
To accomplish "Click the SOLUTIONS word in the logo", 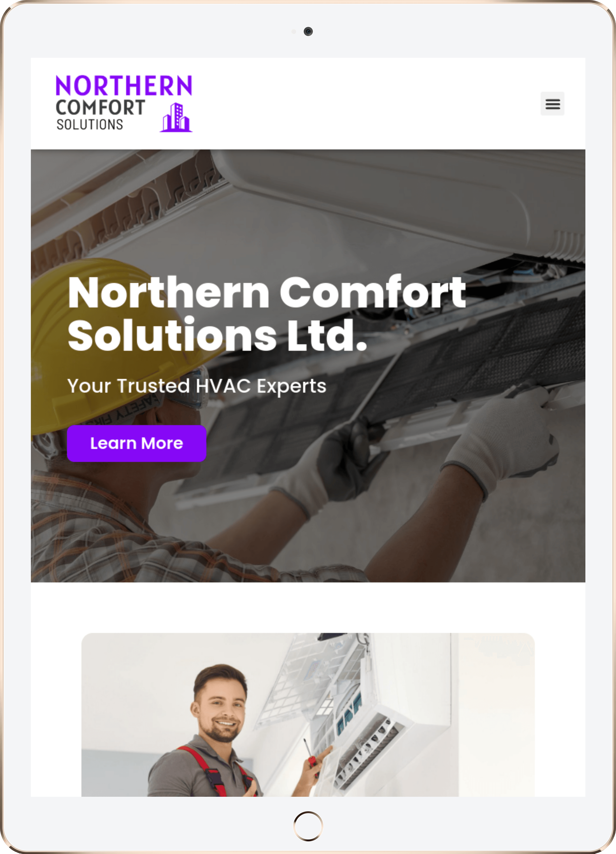I will click(x=90, y=125).
